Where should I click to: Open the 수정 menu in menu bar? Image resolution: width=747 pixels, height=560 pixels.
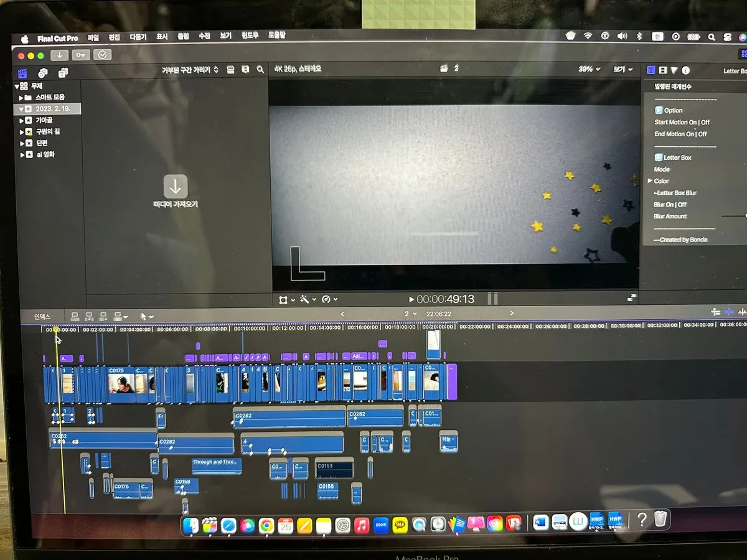coord(204,37)
